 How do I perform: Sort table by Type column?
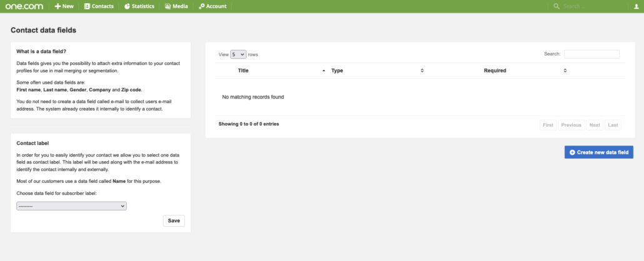pos(337,71)
